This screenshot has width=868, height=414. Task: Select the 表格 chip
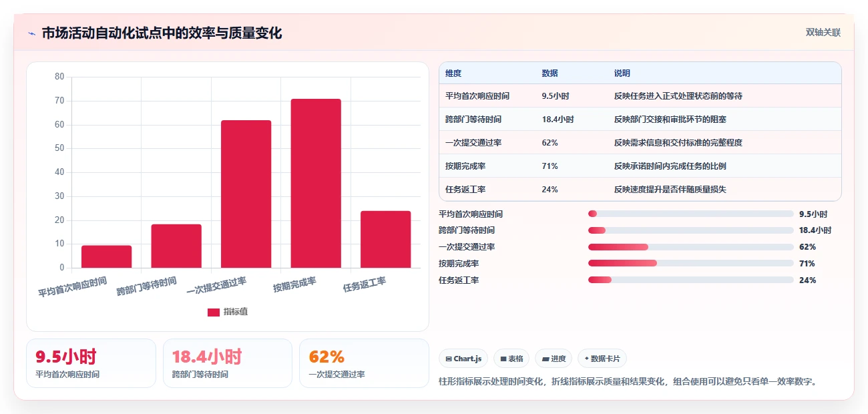(x=511, y=359)
